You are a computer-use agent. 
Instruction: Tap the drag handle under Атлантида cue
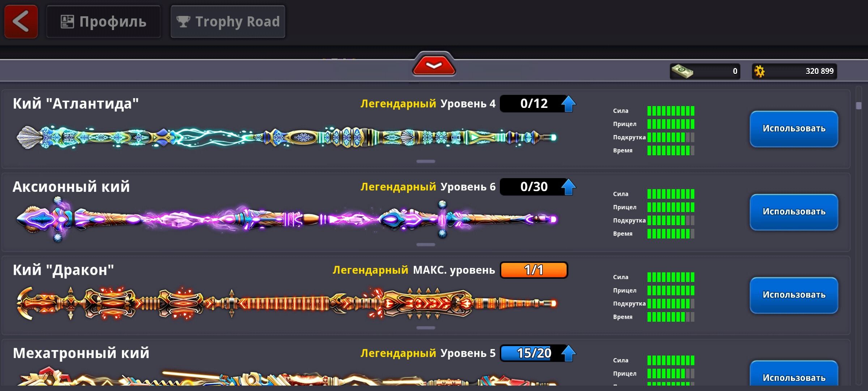coord(426,161)
